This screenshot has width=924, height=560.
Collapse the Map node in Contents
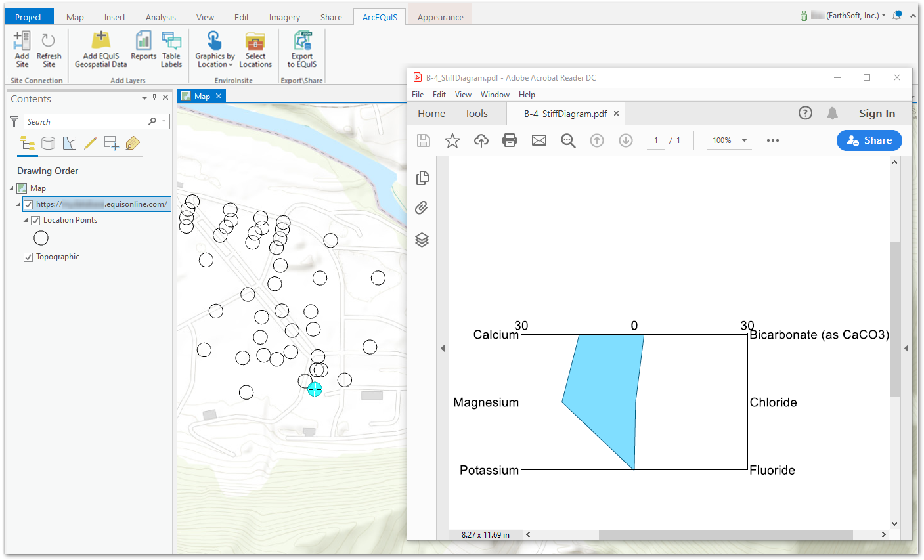(x=11, y=188)
